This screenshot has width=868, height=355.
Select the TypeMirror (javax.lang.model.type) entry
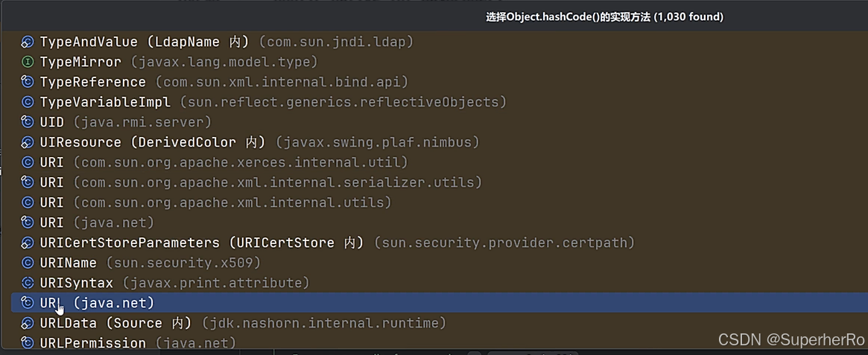point(434,62)
